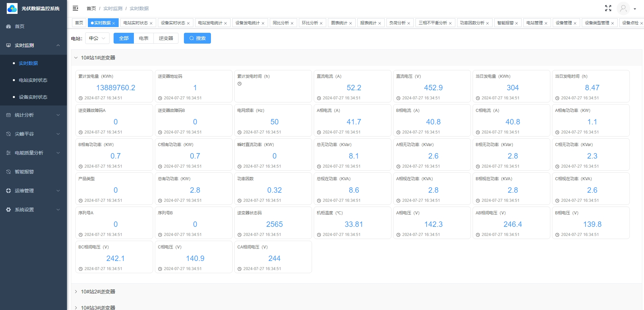
Task: Click the sidebar collapse hamburger icon
Action: click(x=75, y=8)
